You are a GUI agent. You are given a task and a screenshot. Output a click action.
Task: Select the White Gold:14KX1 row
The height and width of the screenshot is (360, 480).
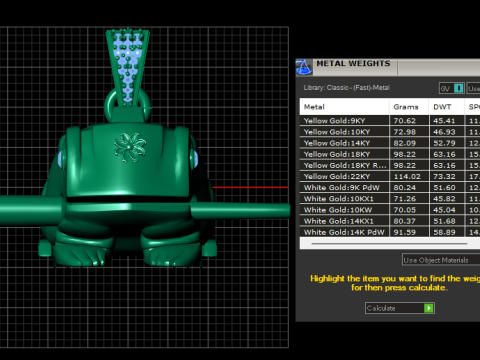click(x=390, y=221)
